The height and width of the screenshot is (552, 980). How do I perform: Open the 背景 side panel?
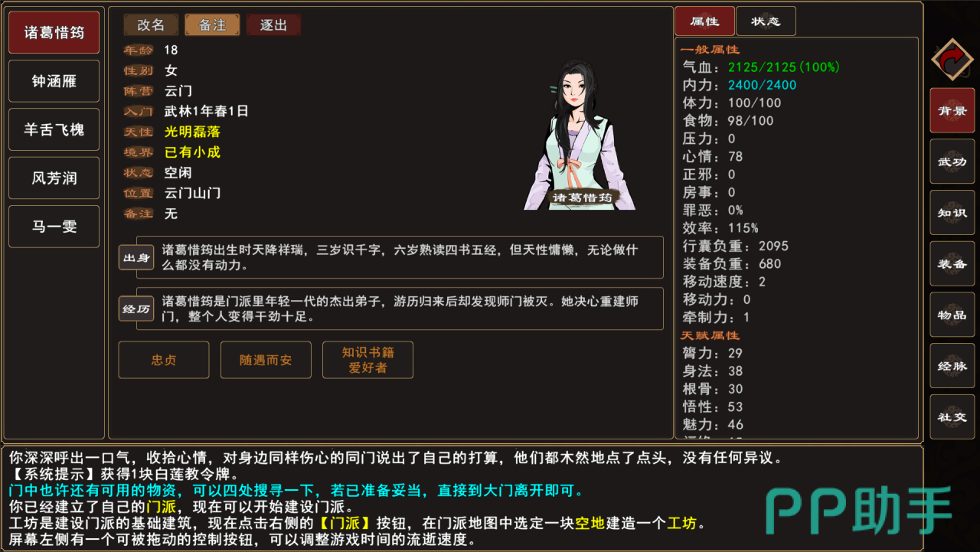pyautogui.click(x=952, y=110)
